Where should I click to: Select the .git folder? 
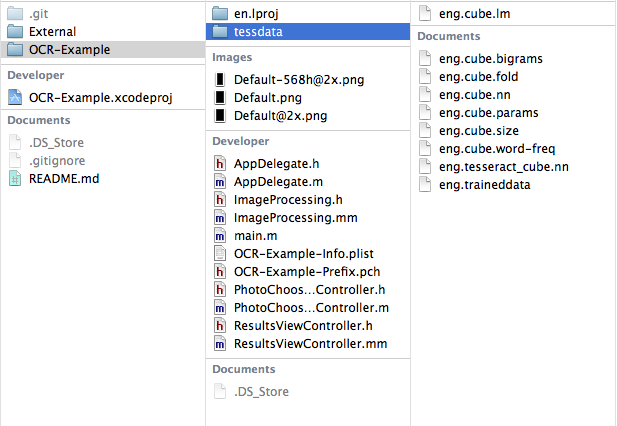click(x=41, y=13)
